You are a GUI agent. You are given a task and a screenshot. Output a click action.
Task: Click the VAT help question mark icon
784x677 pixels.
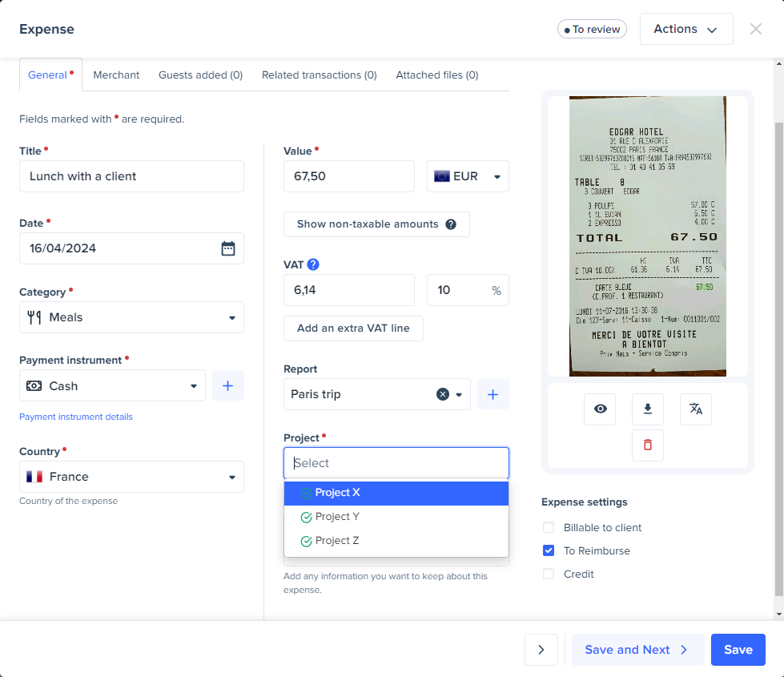[313, 264]
